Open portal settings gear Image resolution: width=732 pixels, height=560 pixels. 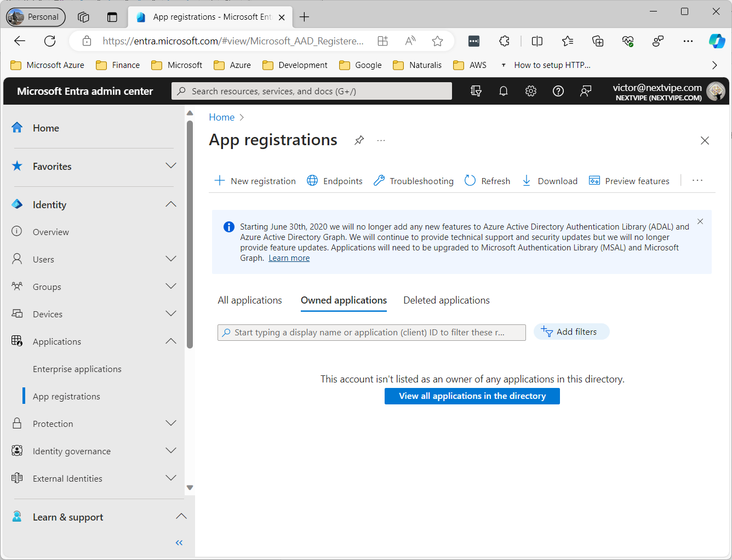tap(531, 91)
